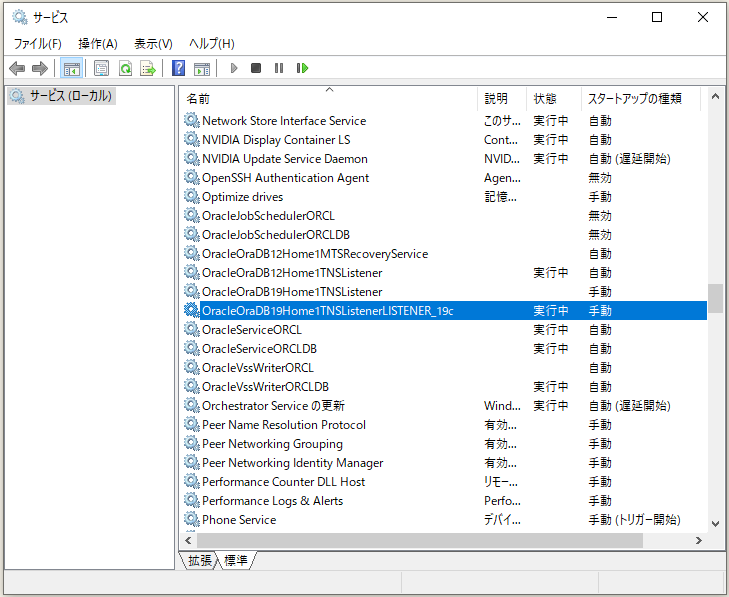Click the Forward arrow toolbar icon
The height and width of the screenshot is (597, 729).
click(x=40, y=69)
